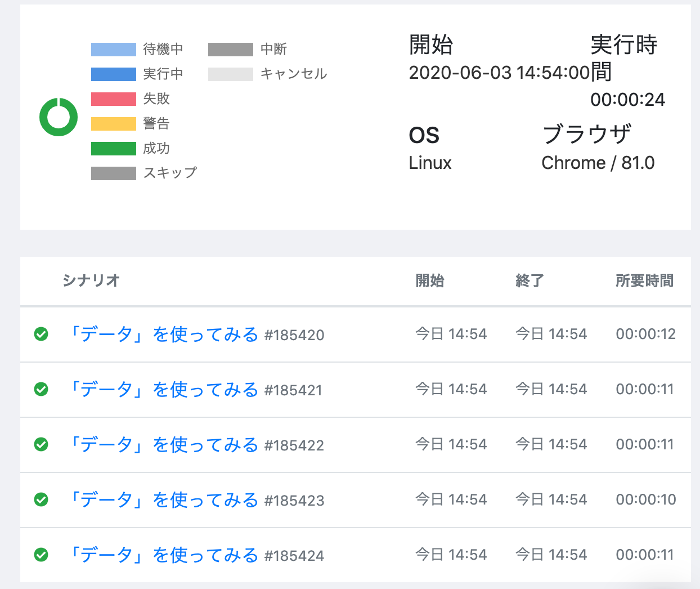Open scenario link 「データ」を使ってみる #185420
Viewport: 700px width, 589px height.
pos(163,334)
